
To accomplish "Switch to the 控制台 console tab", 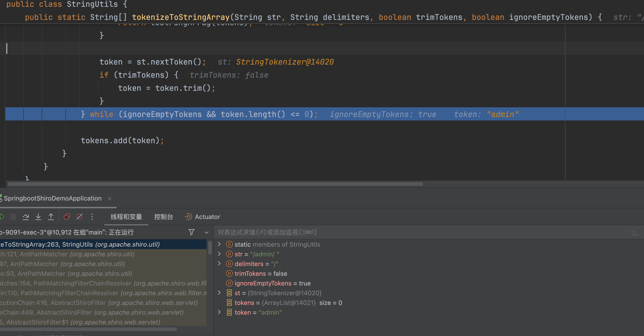I will 163,217.
